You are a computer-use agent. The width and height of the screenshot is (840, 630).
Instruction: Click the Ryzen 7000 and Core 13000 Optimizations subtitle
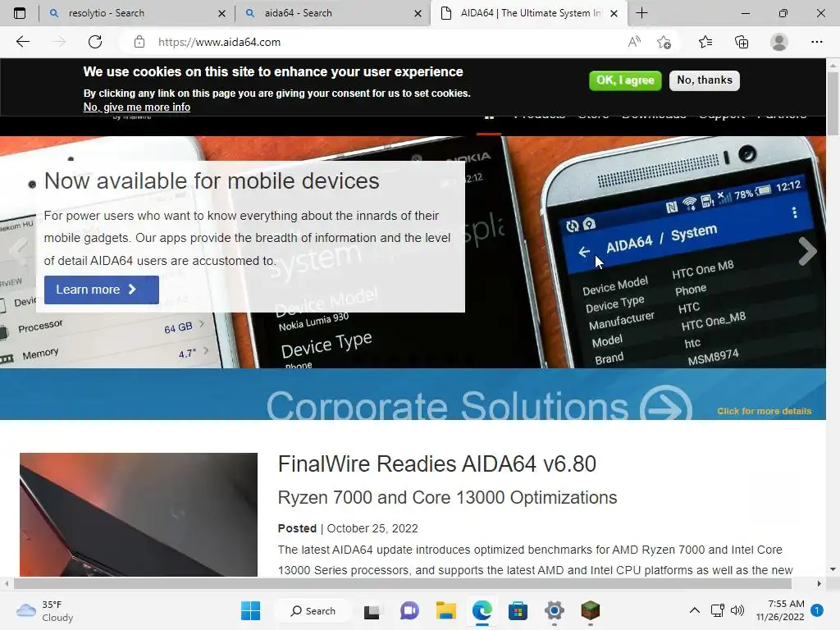[447, 498]
